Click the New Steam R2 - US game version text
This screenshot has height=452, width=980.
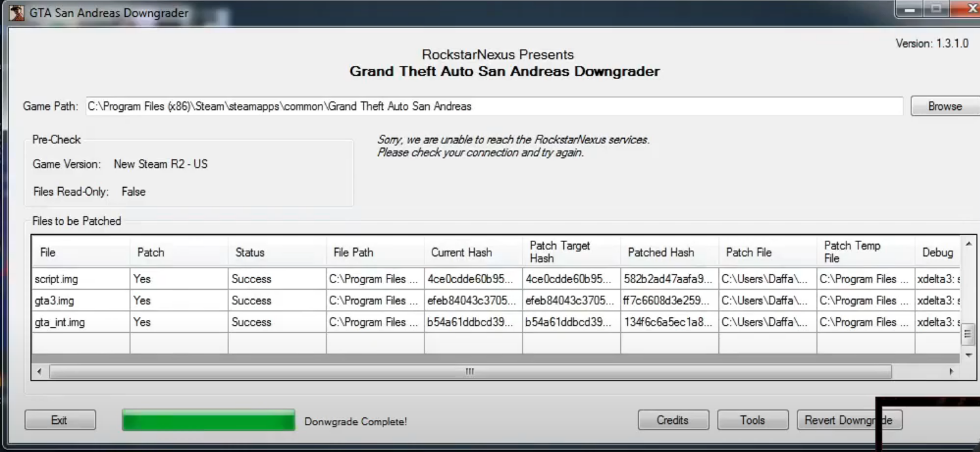point(160,164)
